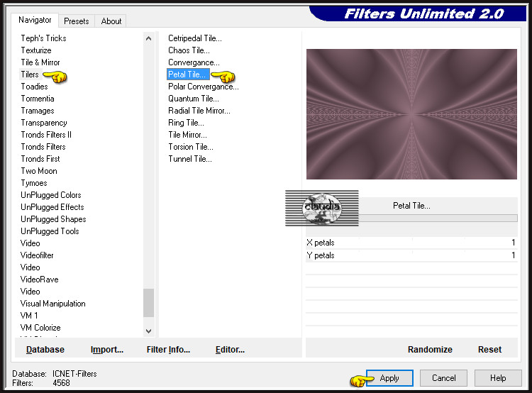The image size is (532, 393).
Task: Show Filter Info...
Action: coord(168,350)
